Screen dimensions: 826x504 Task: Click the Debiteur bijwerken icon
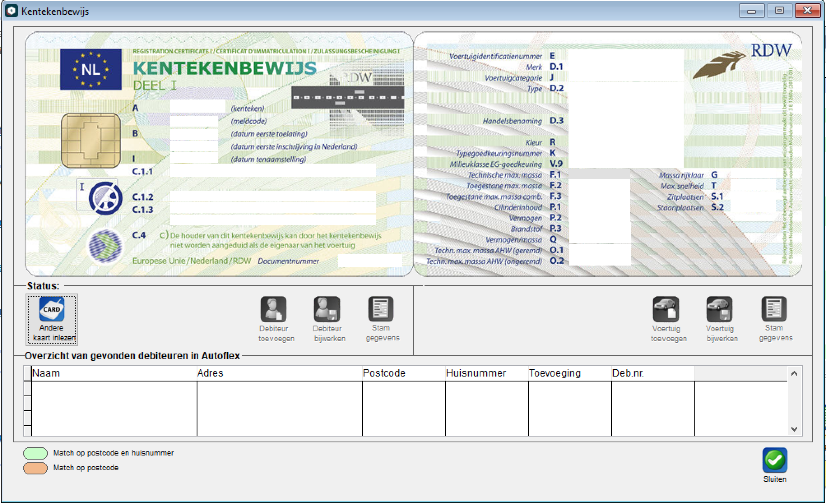click(x=327, y=309)
